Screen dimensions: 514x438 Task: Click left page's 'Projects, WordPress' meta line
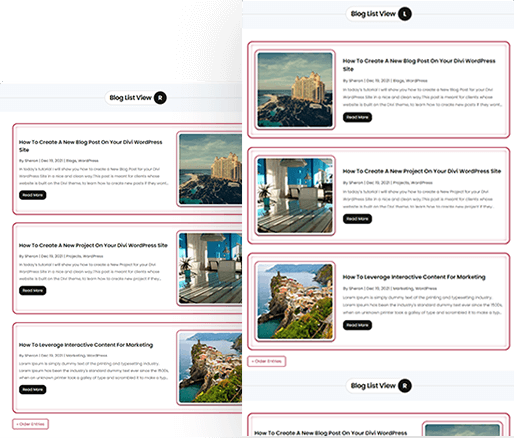[61, 256]
